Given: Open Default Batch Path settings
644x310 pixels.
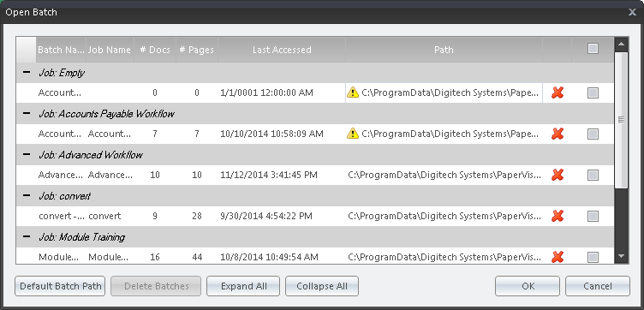Looking at the screenshot, I should pyautogui.click(x=60, y=286).
